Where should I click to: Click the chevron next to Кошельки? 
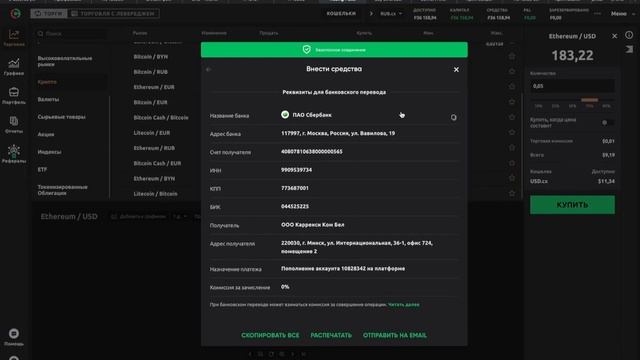click(371, 13)
